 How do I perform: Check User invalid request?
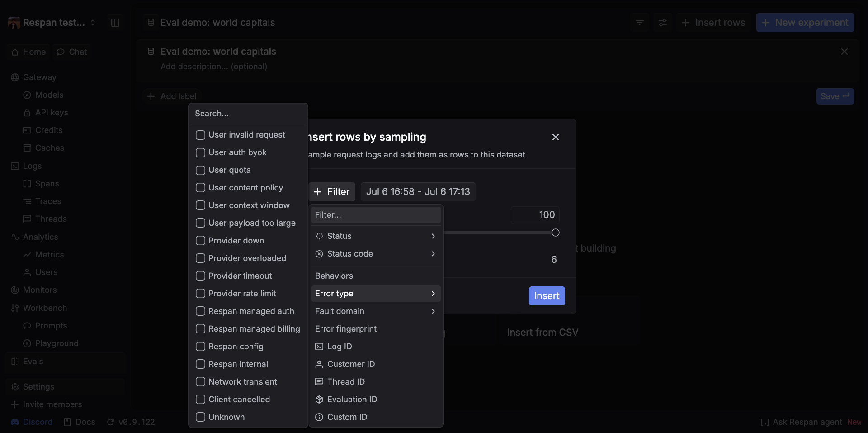click(x=200, y=135)
